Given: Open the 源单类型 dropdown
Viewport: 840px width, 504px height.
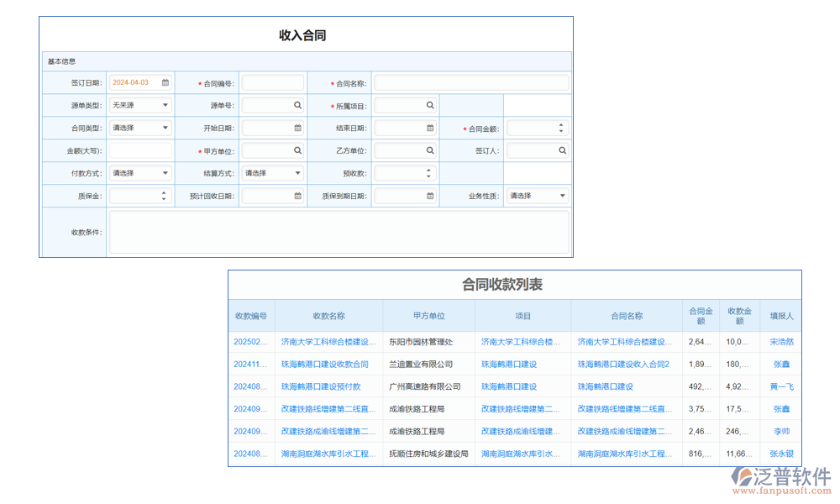Looking at the screenshot, I should (x=164, y=105).
